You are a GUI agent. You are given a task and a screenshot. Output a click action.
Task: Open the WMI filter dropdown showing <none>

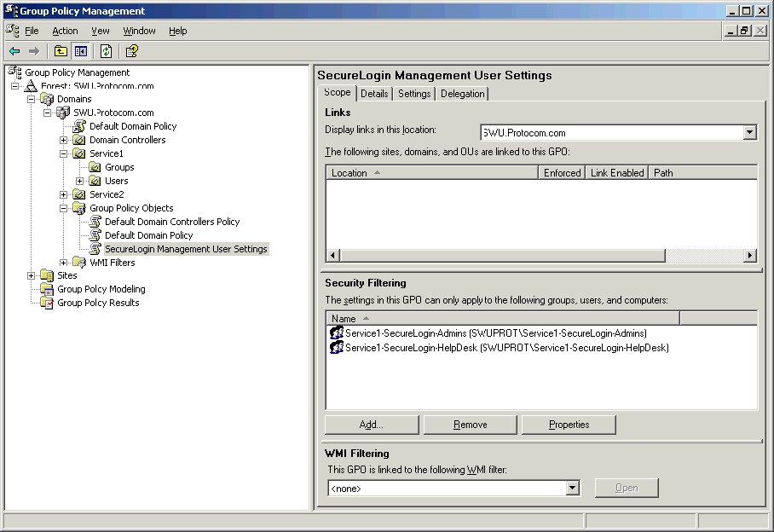[x=572, y=487]
